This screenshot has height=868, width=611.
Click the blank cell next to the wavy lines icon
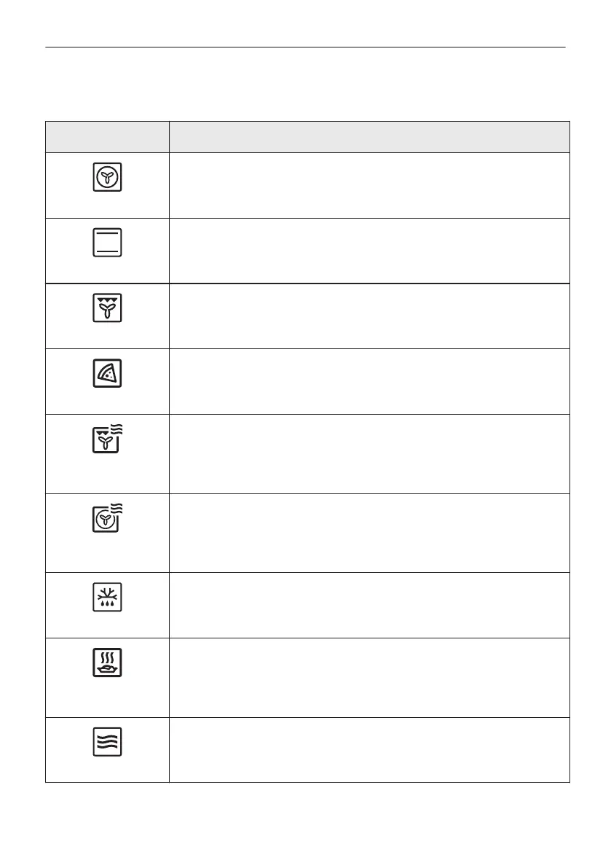coord(369,749)
